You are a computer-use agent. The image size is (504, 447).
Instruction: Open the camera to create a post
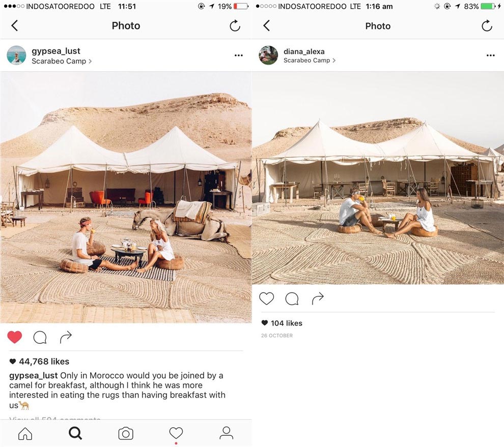126,433
